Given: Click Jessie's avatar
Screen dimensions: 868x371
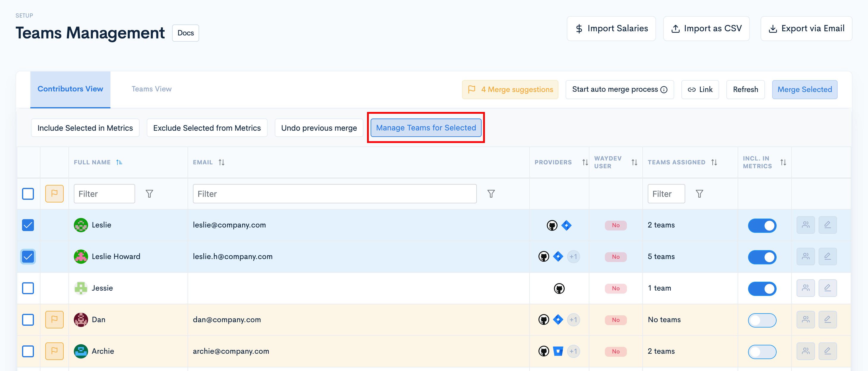Looking at the screenshot, I should pos(81,288).
